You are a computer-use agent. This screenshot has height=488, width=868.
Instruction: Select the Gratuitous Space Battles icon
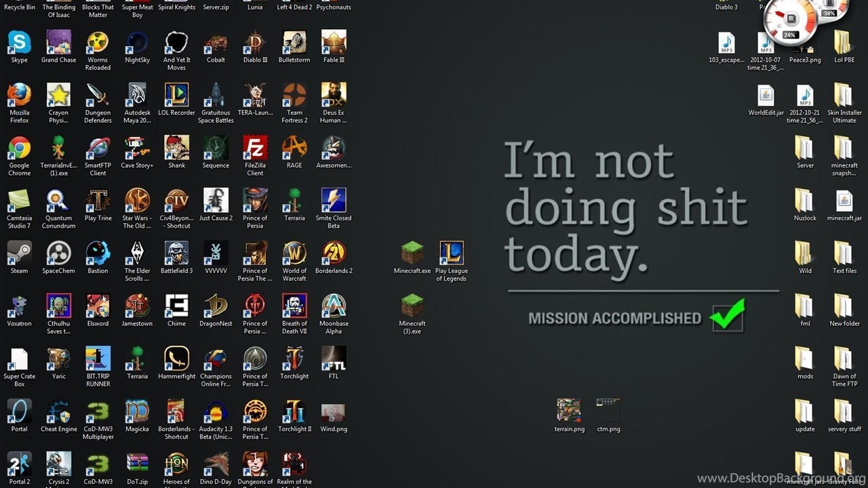216,96
